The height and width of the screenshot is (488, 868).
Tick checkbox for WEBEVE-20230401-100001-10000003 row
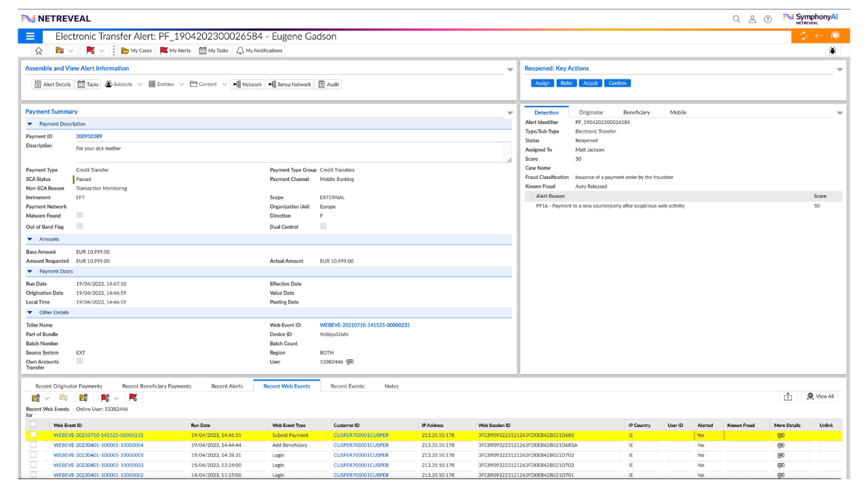click(x=33, y=465)
